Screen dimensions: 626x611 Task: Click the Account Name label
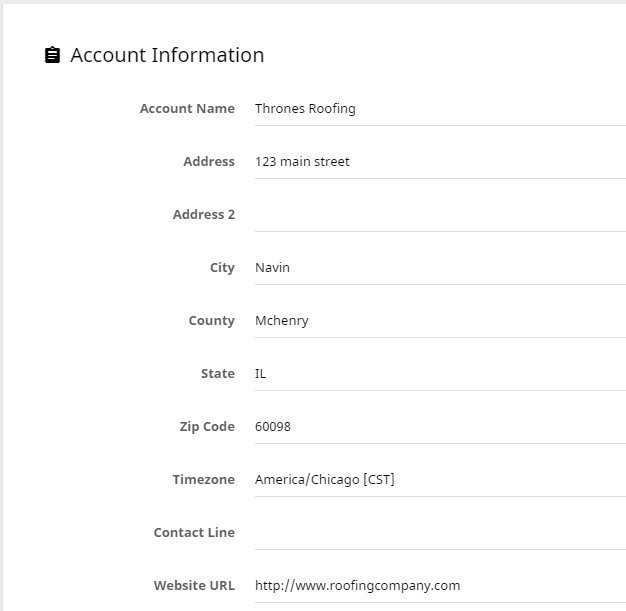[x=187, y=109]
